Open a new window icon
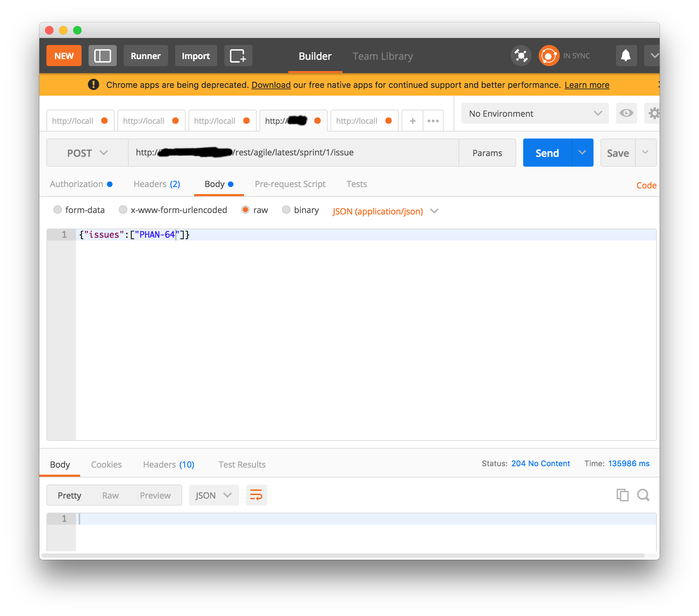The height and width of the screenshot is (616, 699). coord(238,56)
